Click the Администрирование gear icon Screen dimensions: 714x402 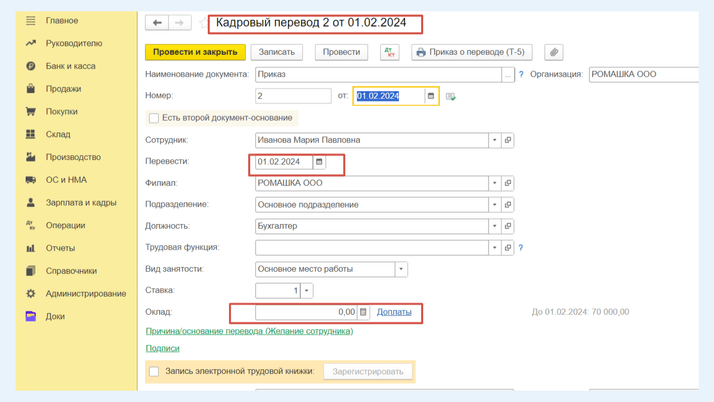(x=31, y=294)
